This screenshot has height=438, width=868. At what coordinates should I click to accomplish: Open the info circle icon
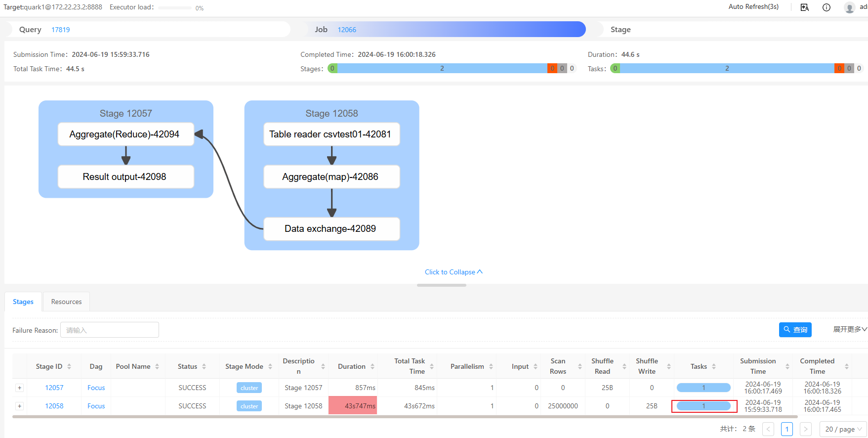827,7
